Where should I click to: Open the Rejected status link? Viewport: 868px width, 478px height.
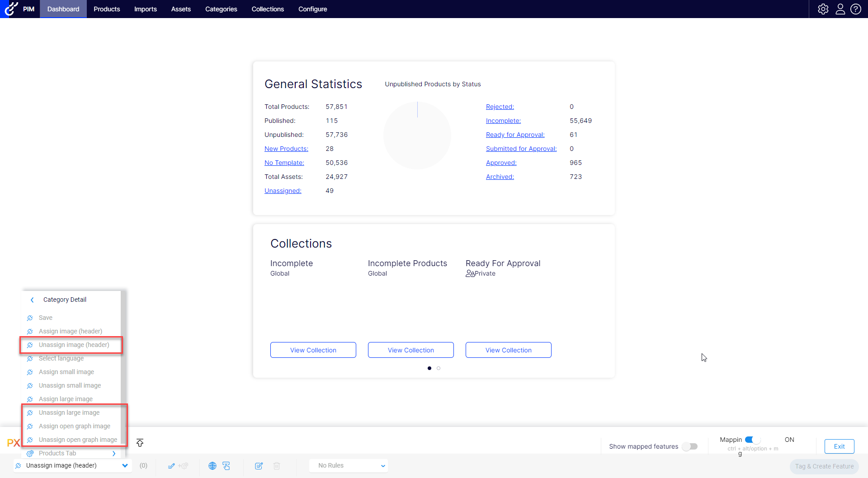tap(500, 107)
